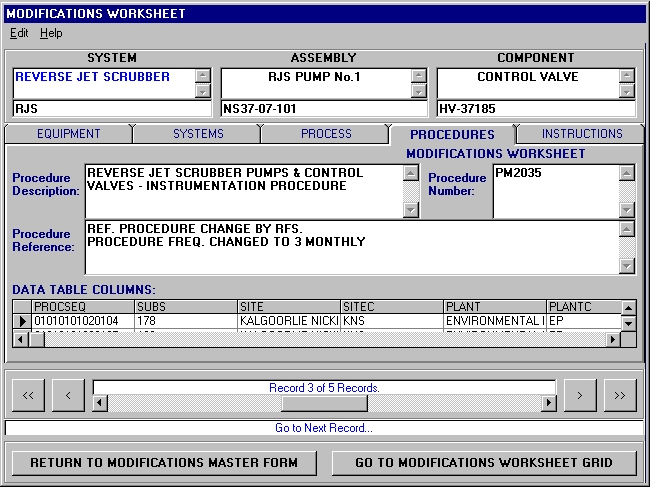Go to previous record with < button
The image size is (650, 487).
[68, 395]
